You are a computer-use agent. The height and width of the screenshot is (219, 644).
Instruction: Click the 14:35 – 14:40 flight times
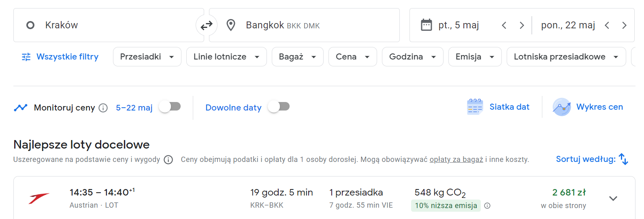click(x=102, y=192)
